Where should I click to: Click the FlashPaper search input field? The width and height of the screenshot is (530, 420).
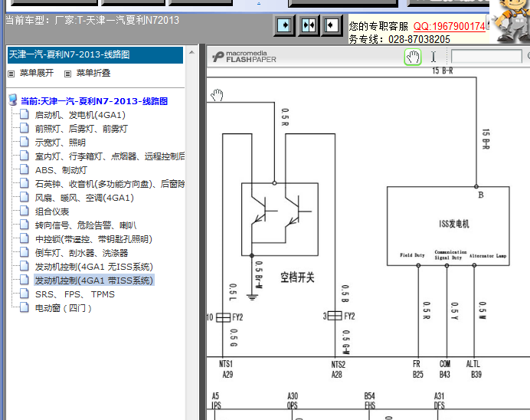486,56
